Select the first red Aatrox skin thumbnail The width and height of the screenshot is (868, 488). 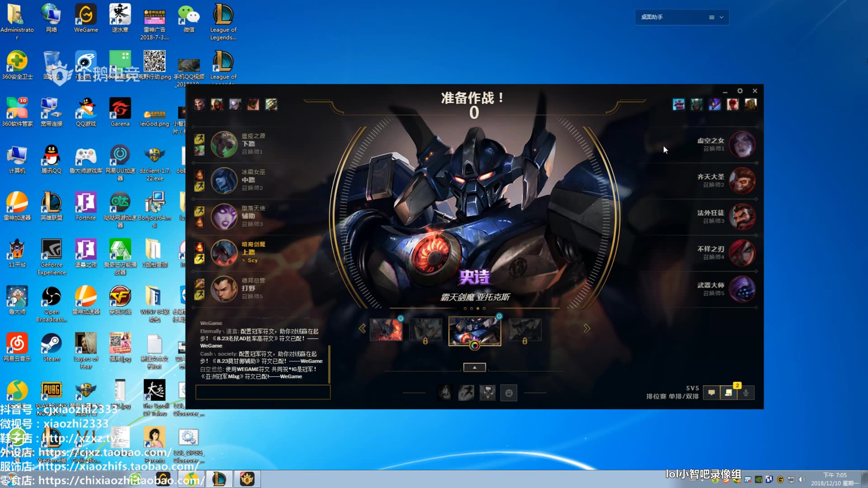[386, 330]
